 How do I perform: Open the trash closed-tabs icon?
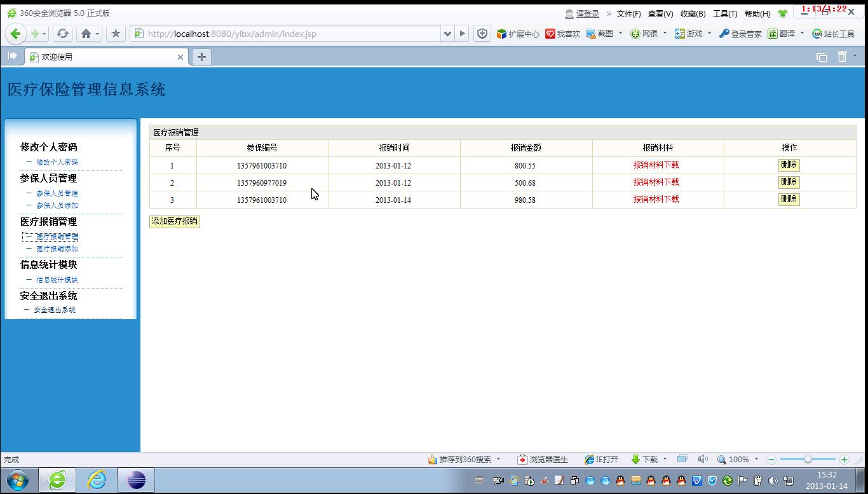tap(842, 57)
